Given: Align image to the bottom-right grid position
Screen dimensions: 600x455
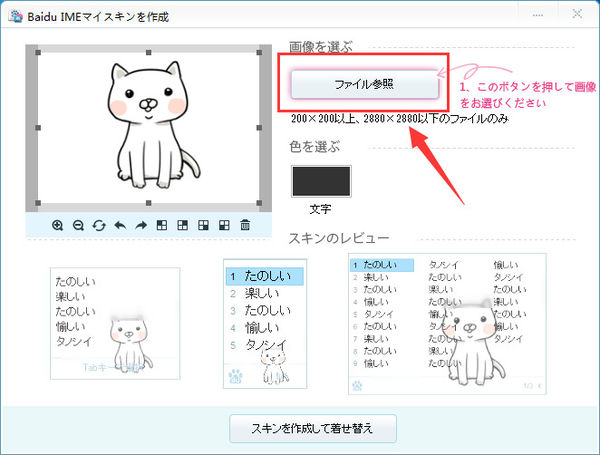Looking at the screenshot, I should [x=203, y=225].
